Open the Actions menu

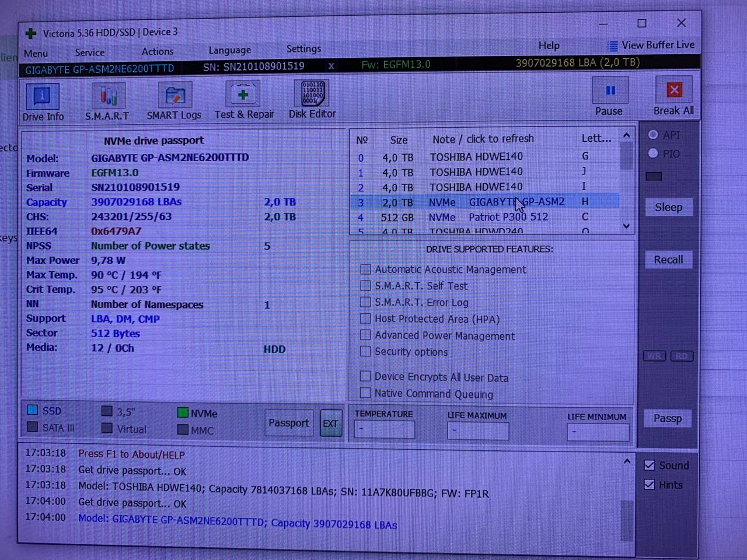coord(158,51)
